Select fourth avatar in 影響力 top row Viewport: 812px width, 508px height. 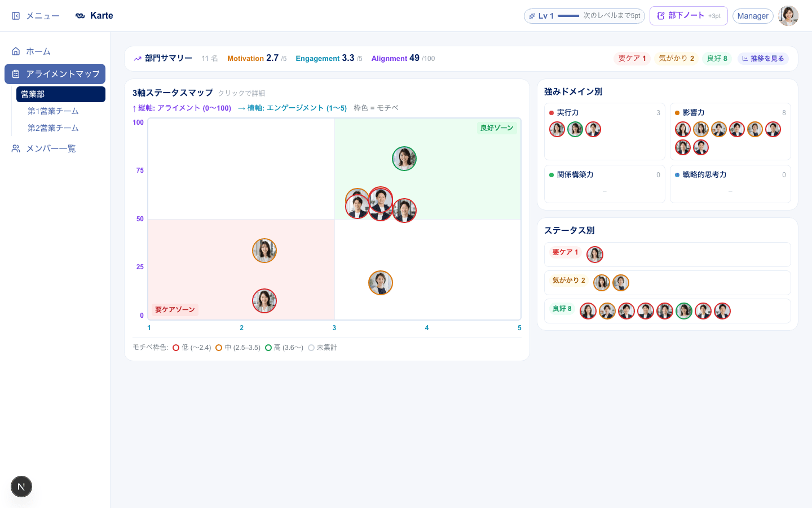point(737,129)
